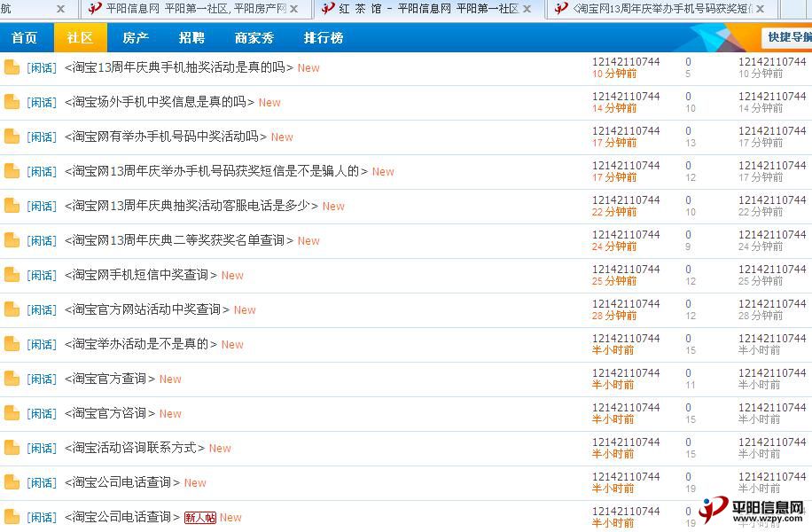Image resolution: width=812 pixels, height=532 pixels.
Task: Switch to the 红茶馆 browser tab
Action: 429,9
